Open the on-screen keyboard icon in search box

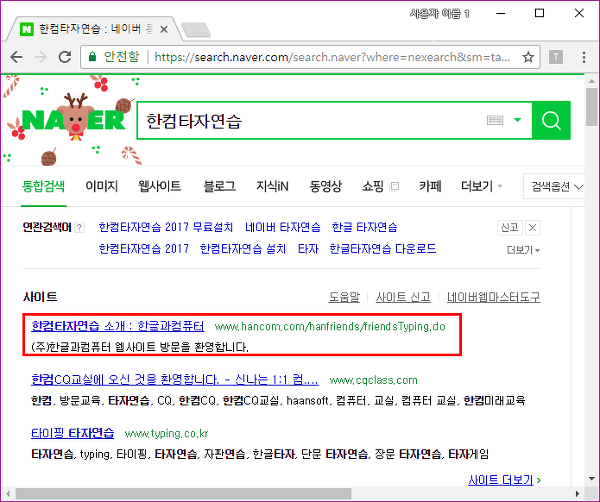495,120
